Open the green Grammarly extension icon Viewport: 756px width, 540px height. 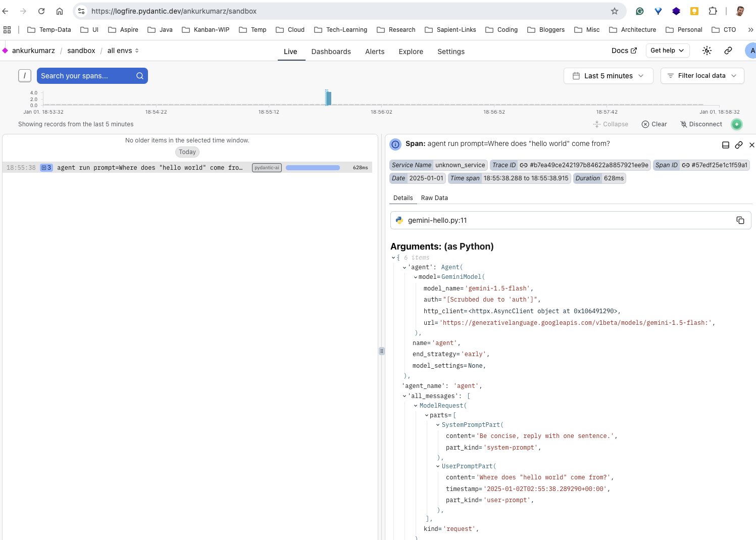point(640,11)
